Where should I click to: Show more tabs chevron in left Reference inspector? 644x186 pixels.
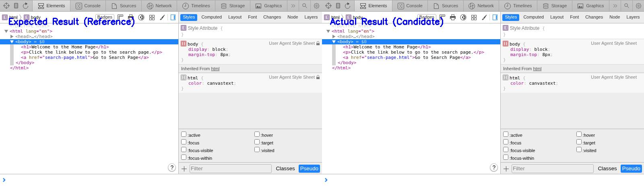point(293,6)
